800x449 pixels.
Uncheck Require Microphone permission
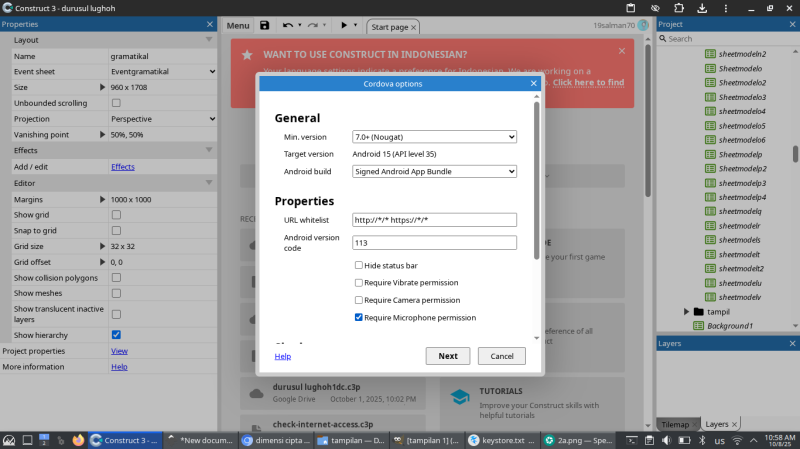(x=359, y=317)
